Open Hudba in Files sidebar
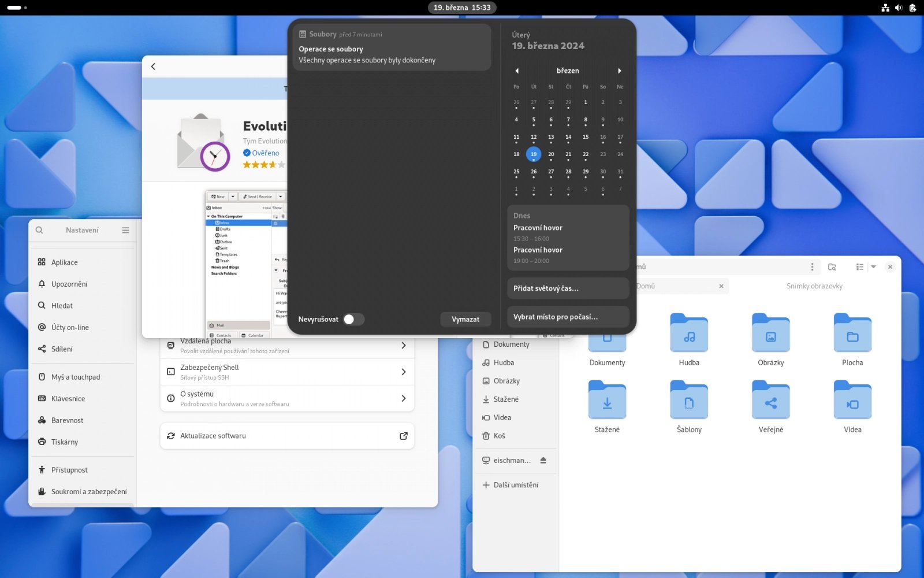 [x=516, y=362]
